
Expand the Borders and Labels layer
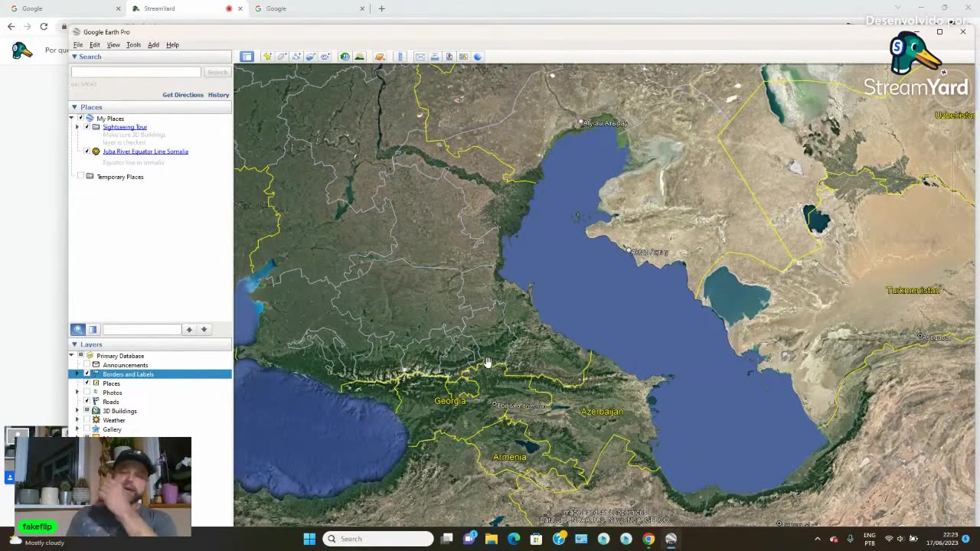click(x=77, y=373)
